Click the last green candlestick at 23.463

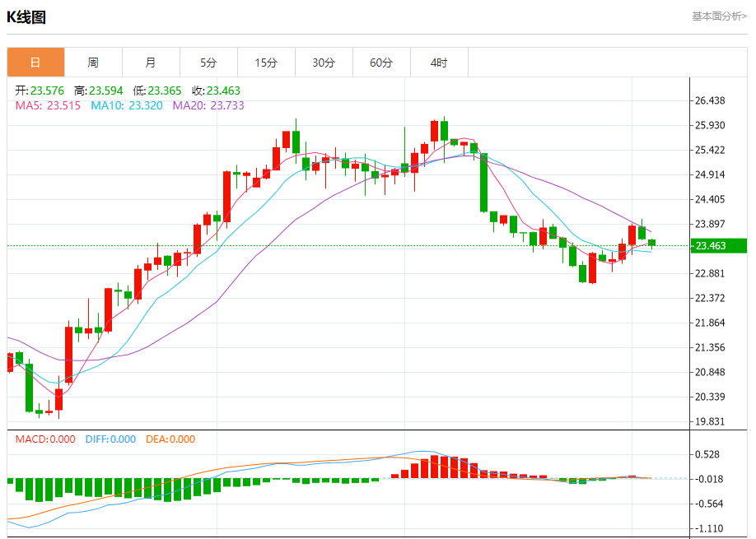coord(652,244)
